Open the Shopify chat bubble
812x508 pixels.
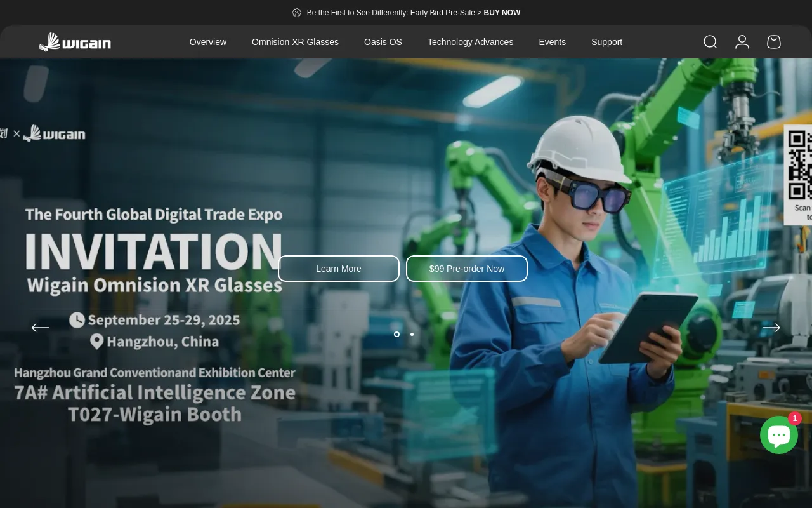[778, 435]
